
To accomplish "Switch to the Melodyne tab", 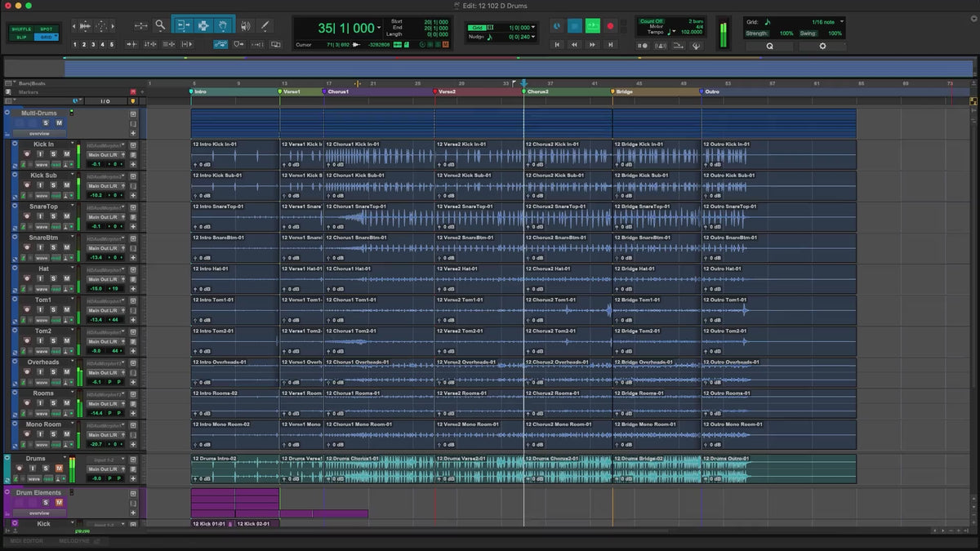I will 74,541.
